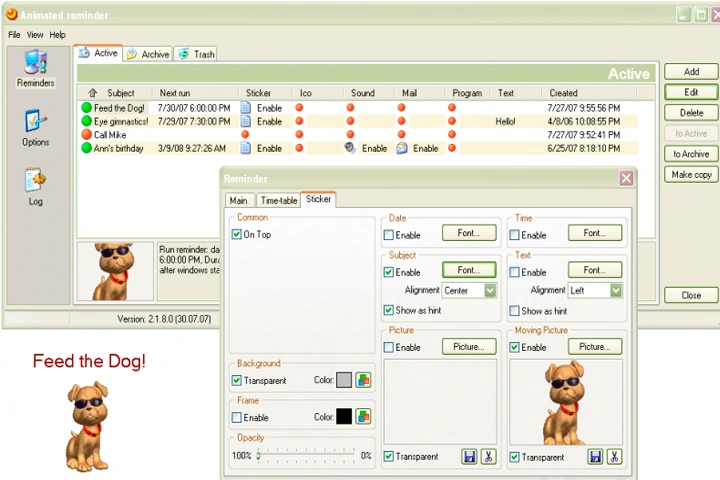
Task: Switch to the Main tab in Reminder dialog
Action: tap(239, 200)
